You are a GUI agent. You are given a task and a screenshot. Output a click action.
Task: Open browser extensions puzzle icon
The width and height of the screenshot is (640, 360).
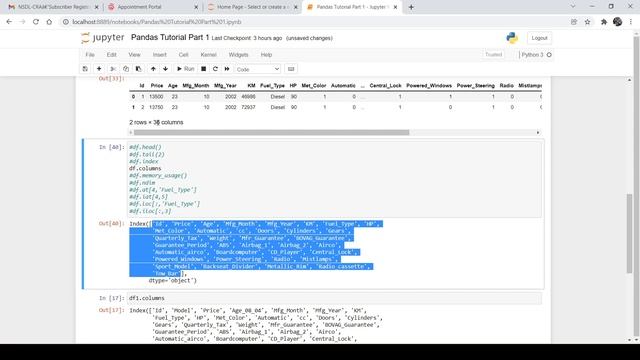(604, 22)
